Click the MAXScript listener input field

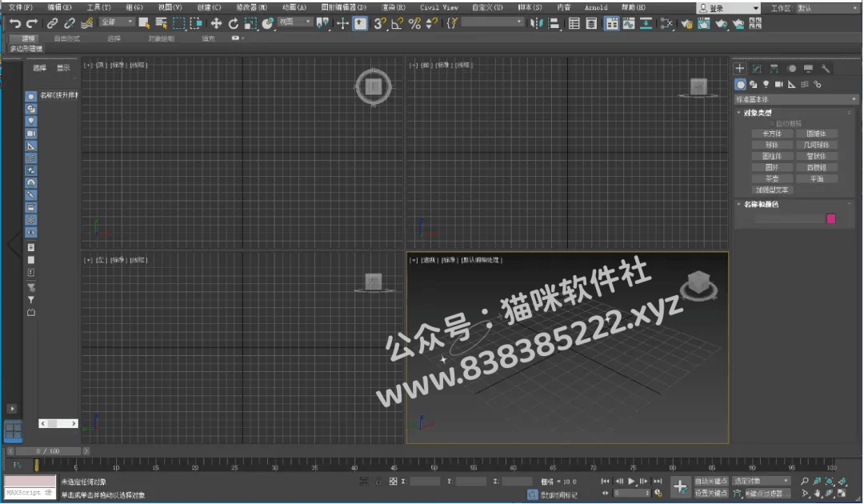(30, 493)
